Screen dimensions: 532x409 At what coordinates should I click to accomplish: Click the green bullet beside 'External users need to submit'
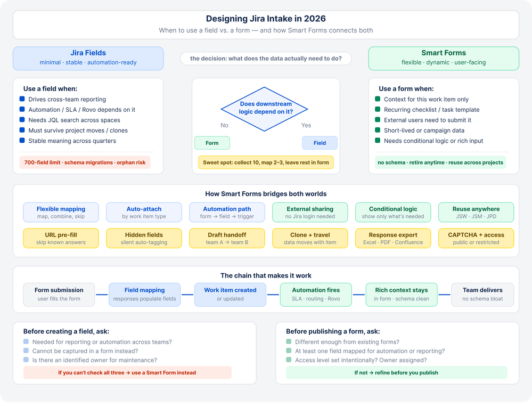[378, 119]
